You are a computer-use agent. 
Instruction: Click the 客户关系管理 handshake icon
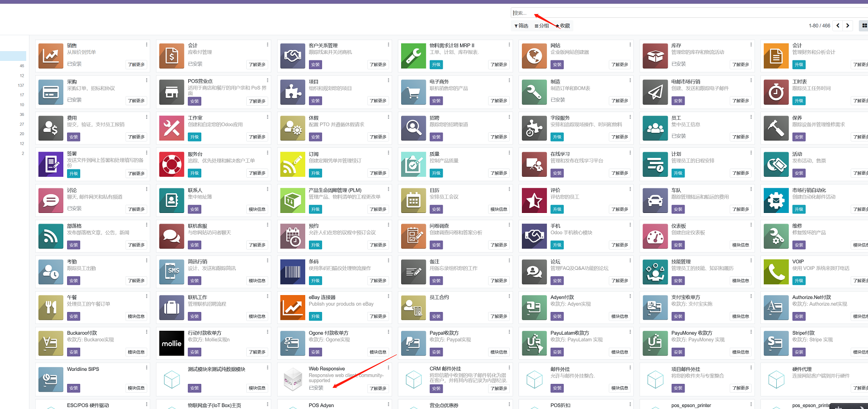(293, 56)
